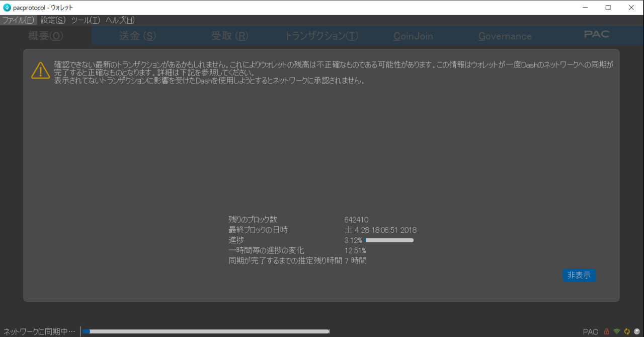The height and width of the screenshot is (337, 644).
Task: Click the green network connections icon
Action: (x=617, y=331)
